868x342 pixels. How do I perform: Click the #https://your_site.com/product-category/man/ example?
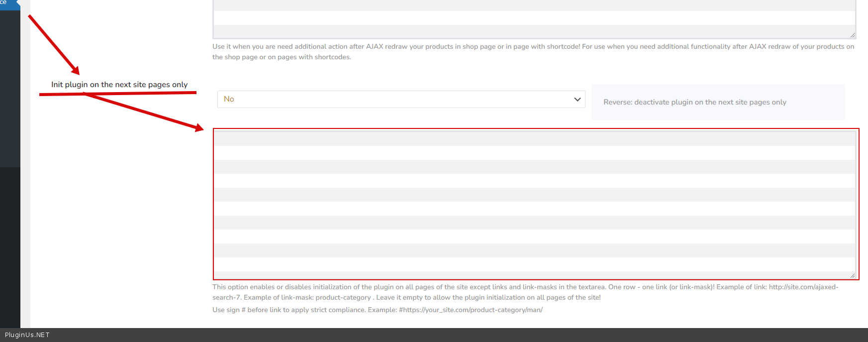(471, 310)
